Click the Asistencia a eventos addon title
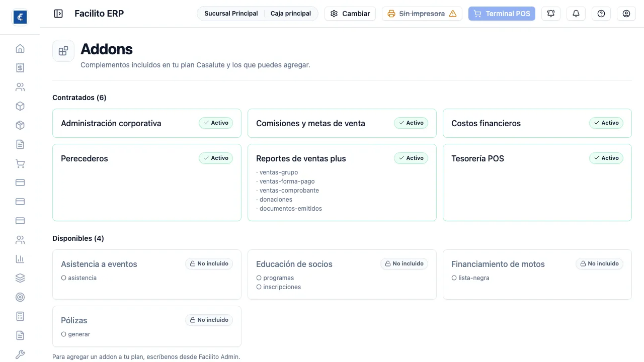Screen dimensions: 644x362 click(99, 264)
